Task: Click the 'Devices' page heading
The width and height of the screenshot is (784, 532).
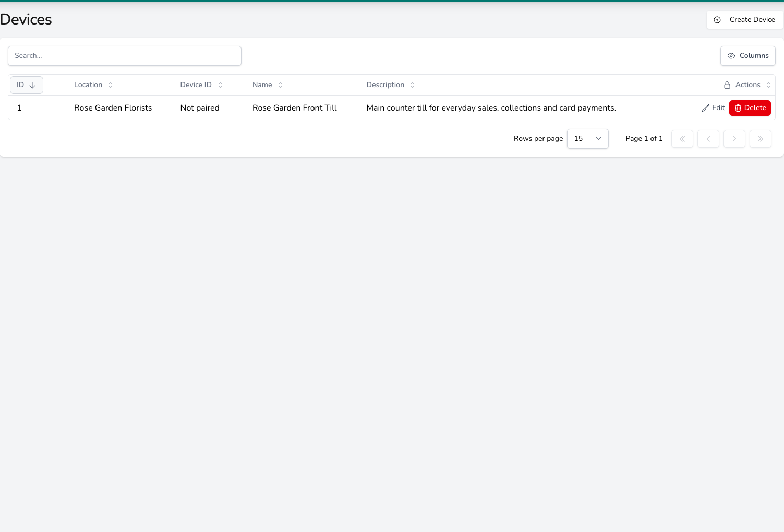Action: [26, 20]
